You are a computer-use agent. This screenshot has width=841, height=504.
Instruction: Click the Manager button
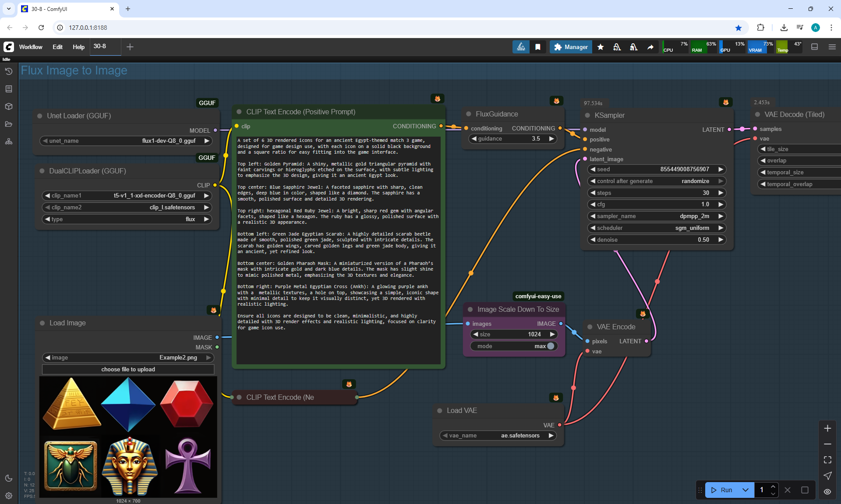click(x=571, y=47)
